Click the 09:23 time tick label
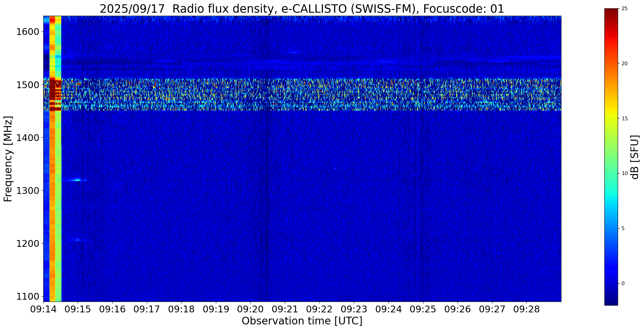 [354, 309]
